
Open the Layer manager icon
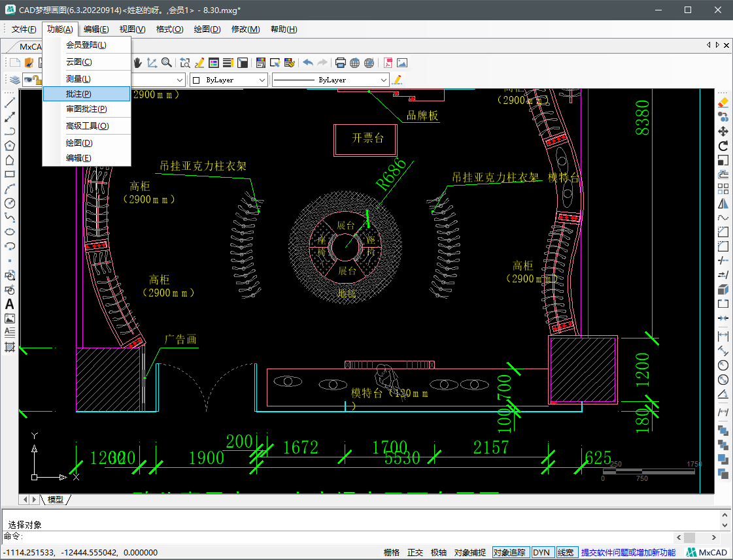15,80
